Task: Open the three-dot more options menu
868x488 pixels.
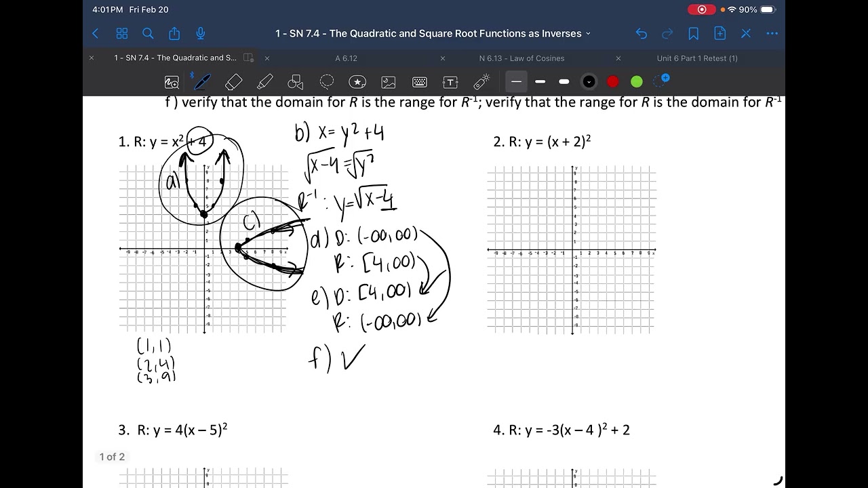Action: point(772,33)
